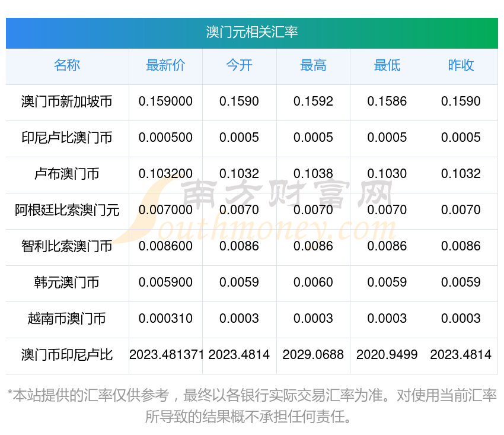The height and width of the screenshot is (435, 504).
Task: Click the low value 0.1586
Action: (387, 101)
